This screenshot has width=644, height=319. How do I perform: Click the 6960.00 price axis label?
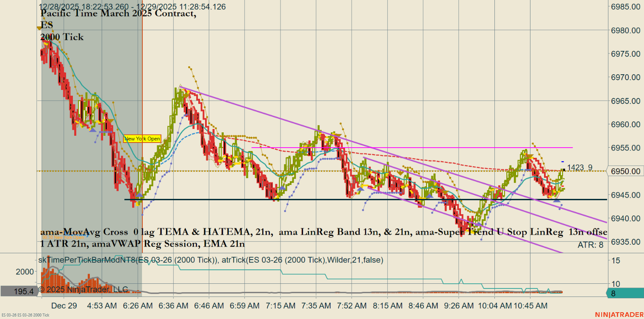(x=625, y=124)
